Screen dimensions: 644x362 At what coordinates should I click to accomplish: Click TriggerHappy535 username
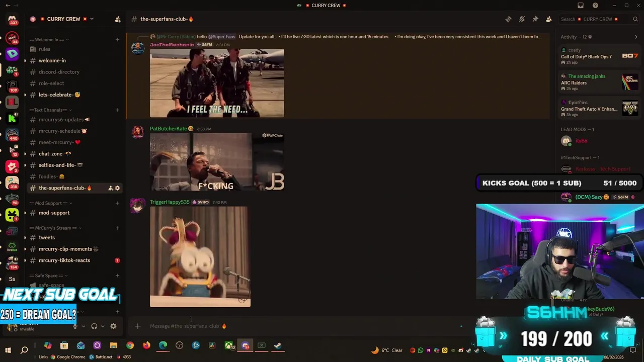click(170, 202)
